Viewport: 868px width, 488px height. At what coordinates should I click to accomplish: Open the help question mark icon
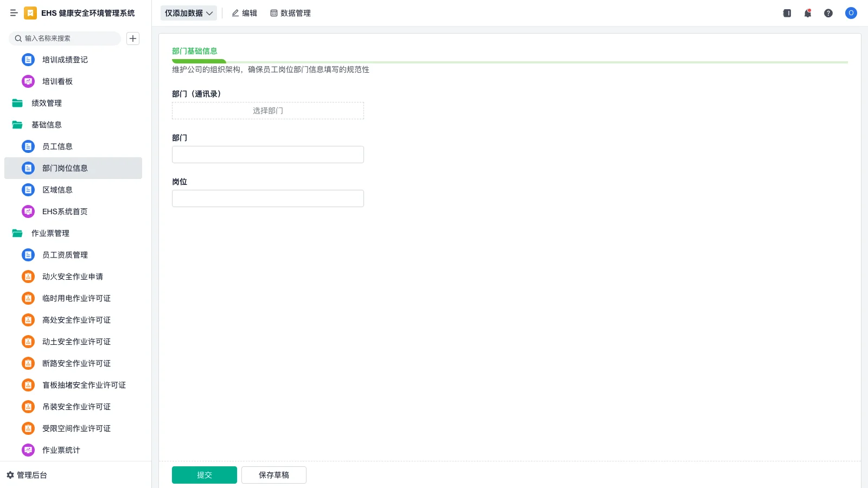828,13
